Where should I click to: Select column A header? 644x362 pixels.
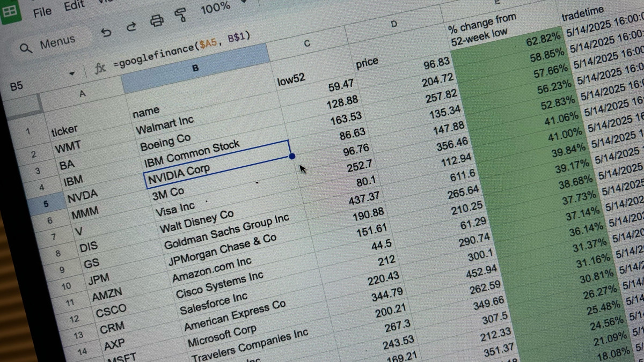pyautogui.click(x=82, y=93)
